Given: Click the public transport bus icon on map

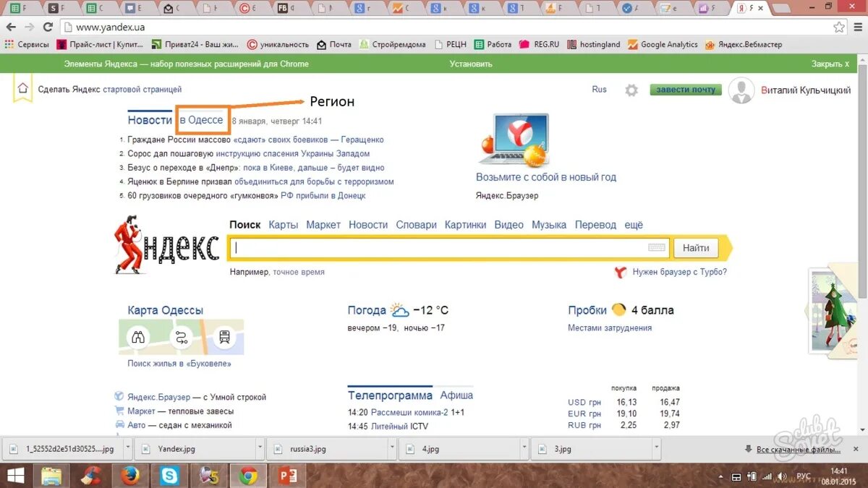Looking at the screenshot, I should [x=224, y=337].
